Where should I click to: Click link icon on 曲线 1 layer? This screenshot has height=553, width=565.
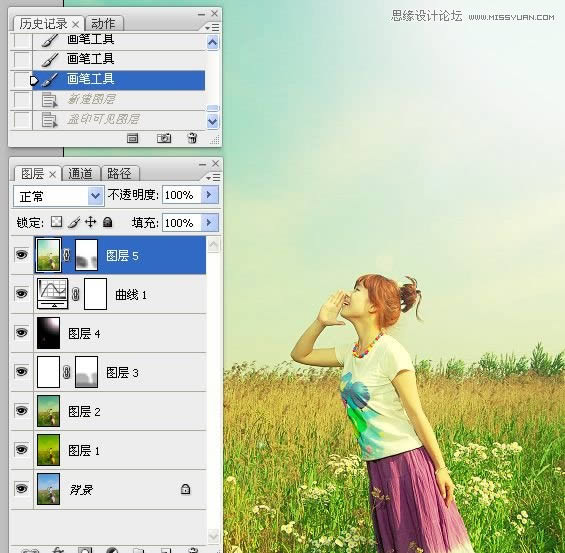75,294
